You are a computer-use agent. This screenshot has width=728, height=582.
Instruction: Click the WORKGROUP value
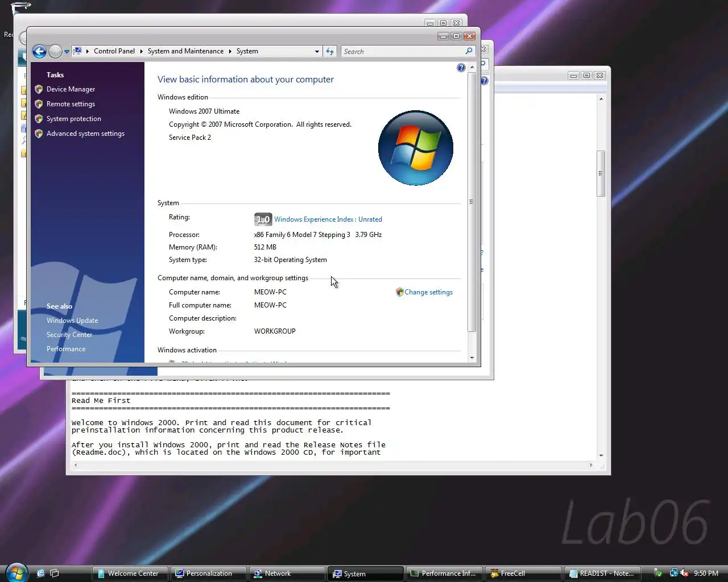275,331
